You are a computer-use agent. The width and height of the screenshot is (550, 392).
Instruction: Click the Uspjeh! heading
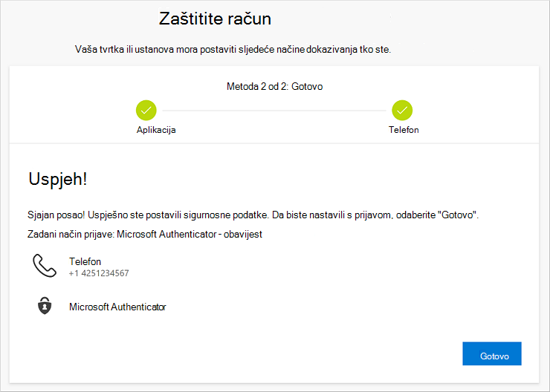click(57, 179)
